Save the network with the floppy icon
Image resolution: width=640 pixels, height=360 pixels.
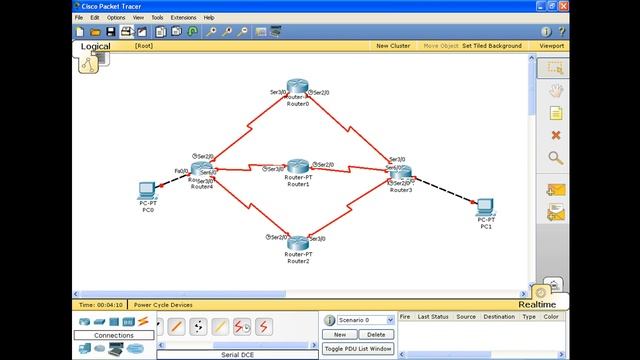tap(111, 32)
